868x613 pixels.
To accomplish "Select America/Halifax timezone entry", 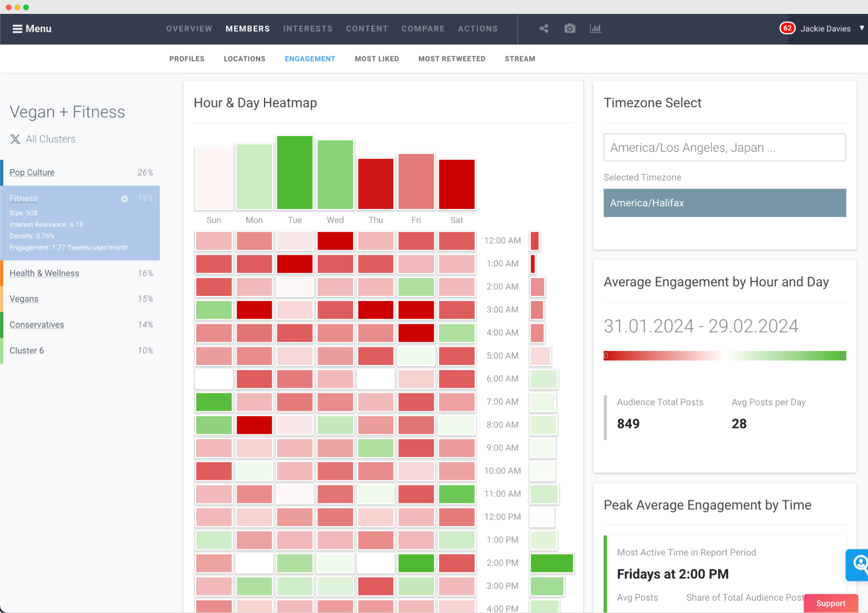I will click(x=725, y=203).
